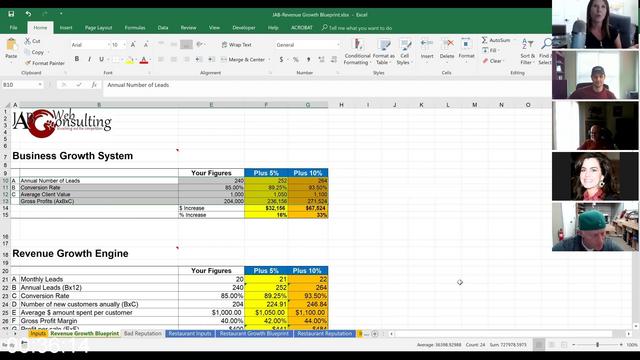Decrease font size with smaller A icon
This screenshot has width=640, height=360.
(x=146, y=44)
